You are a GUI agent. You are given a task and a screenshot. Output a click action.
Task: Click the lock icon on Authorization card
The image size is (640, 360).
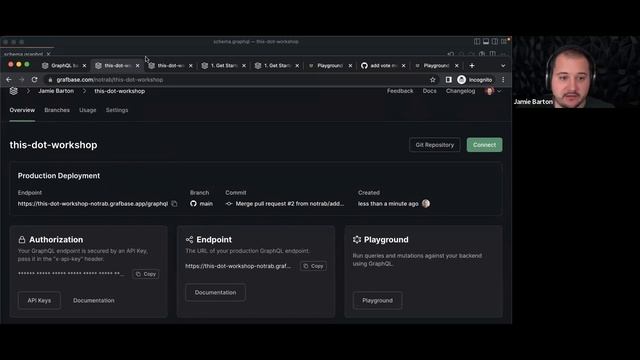22,240
